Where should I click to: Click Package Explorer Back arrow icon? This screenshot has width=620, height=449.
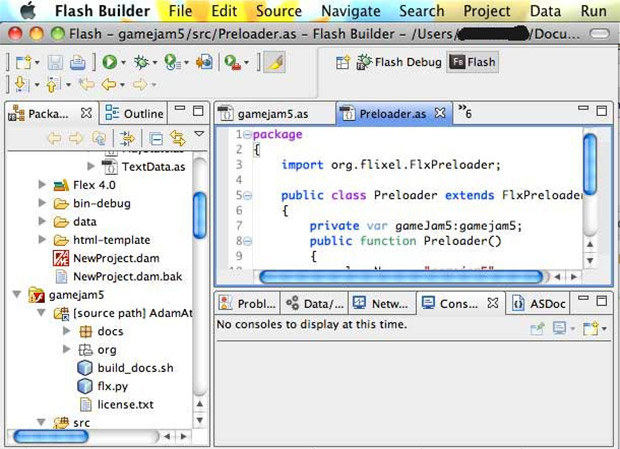[x=55, y=138]
